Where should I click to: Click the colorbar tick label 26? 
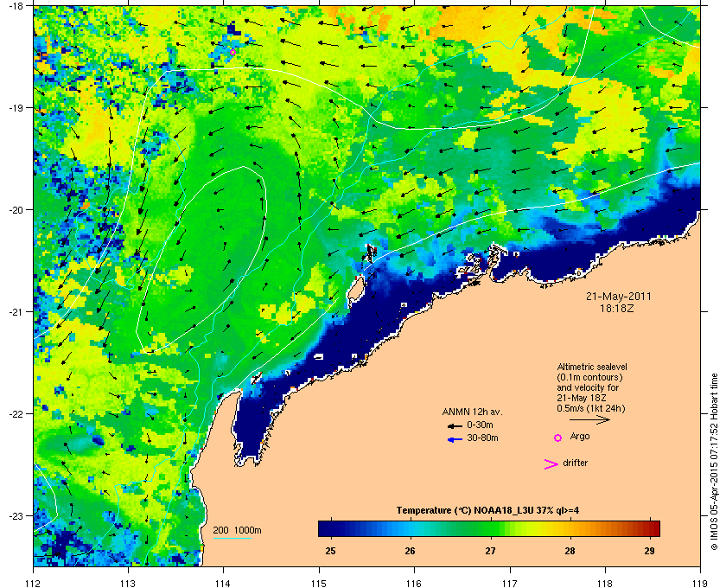411,551
